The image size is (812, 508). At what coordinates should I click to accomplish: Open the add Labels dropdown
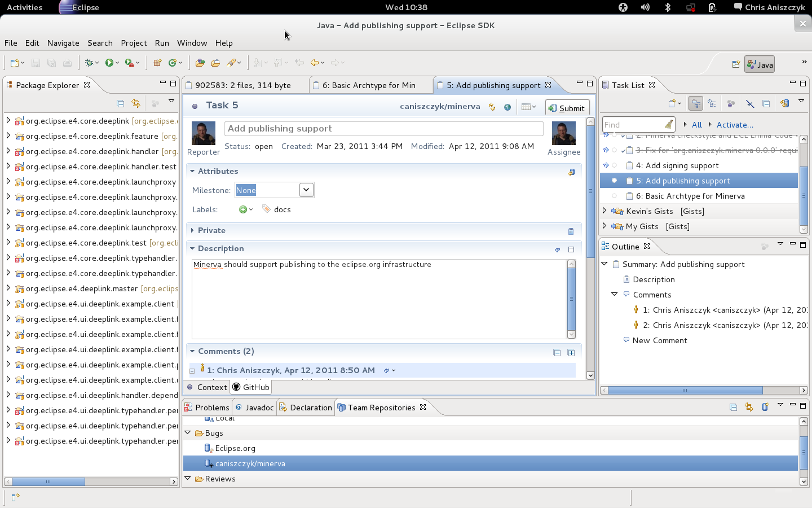246,209
